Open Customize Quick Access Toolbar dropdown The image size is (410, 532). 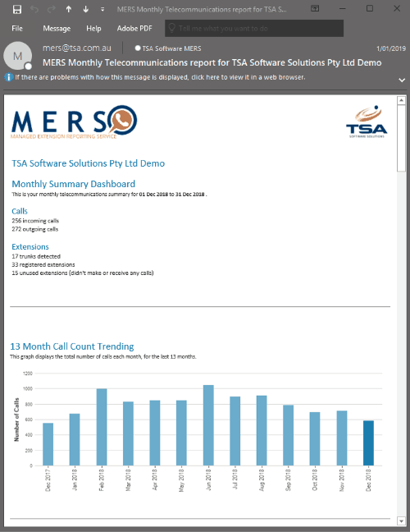click(102, 10)
